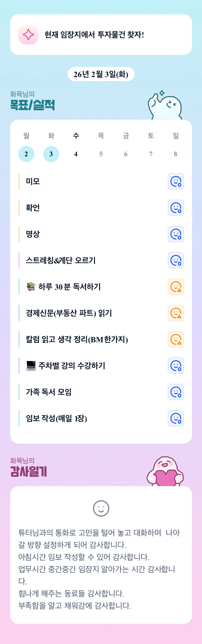
Task: Click orange status icon for 경제신문 읽기
Action: (176, 313)
